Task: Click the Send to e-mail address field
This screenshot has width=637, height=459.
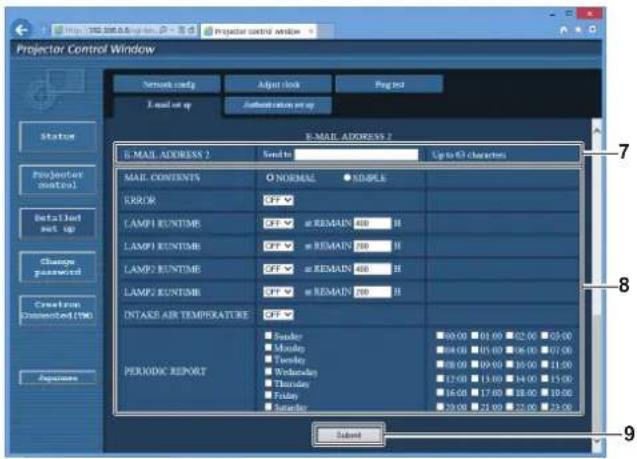Action: point(356,155)
